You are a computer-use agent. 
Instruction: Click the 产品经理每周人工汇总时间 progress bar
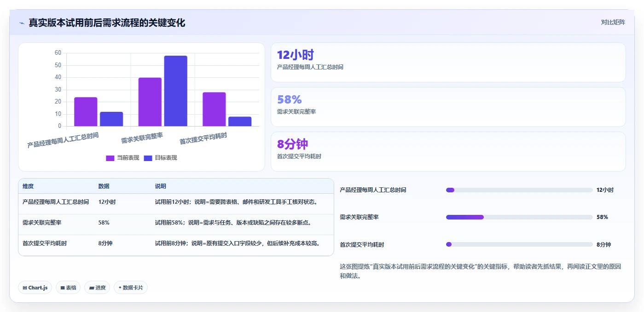pyautogui.click(x=519, y=190)
